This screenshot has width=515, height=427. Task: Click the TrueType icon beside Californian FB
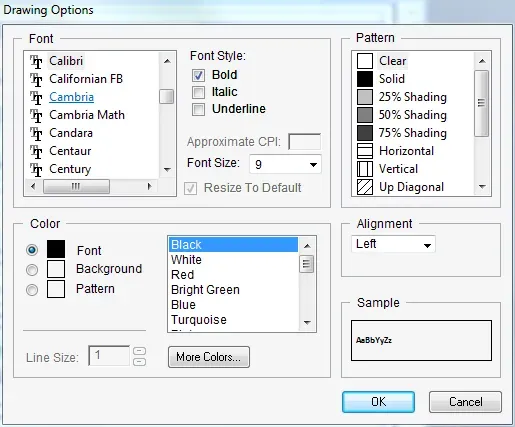[36, 80]
